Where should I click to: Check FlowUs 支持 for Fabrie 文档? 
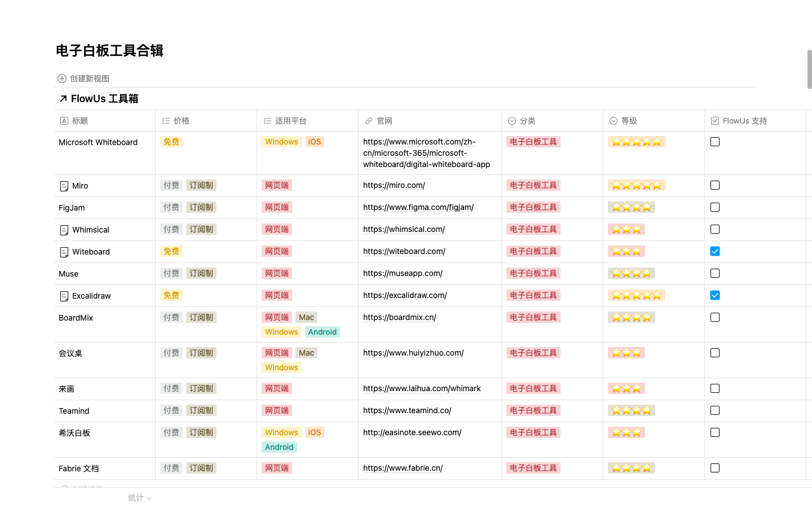click(x=715, y=468)
